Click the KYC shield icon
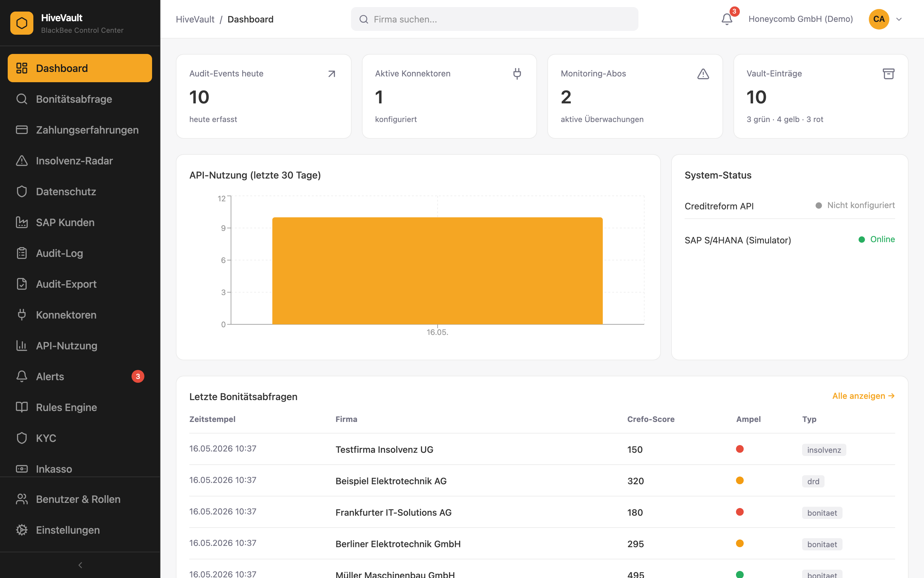Image resolution: width=924 pixels, height=578 pixels. [x=22, y=438]
